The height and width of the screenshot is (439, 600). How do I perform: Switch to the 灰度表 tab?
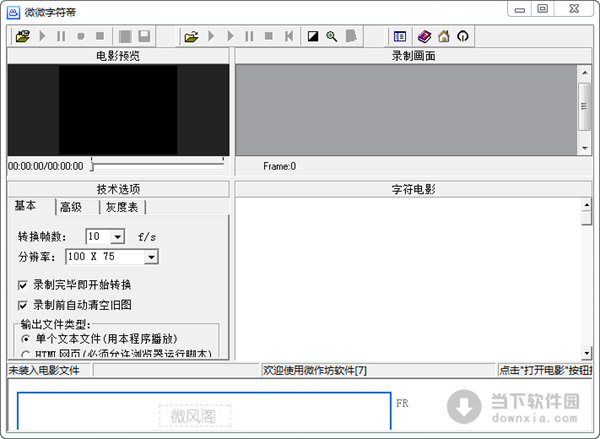[122, 207]
